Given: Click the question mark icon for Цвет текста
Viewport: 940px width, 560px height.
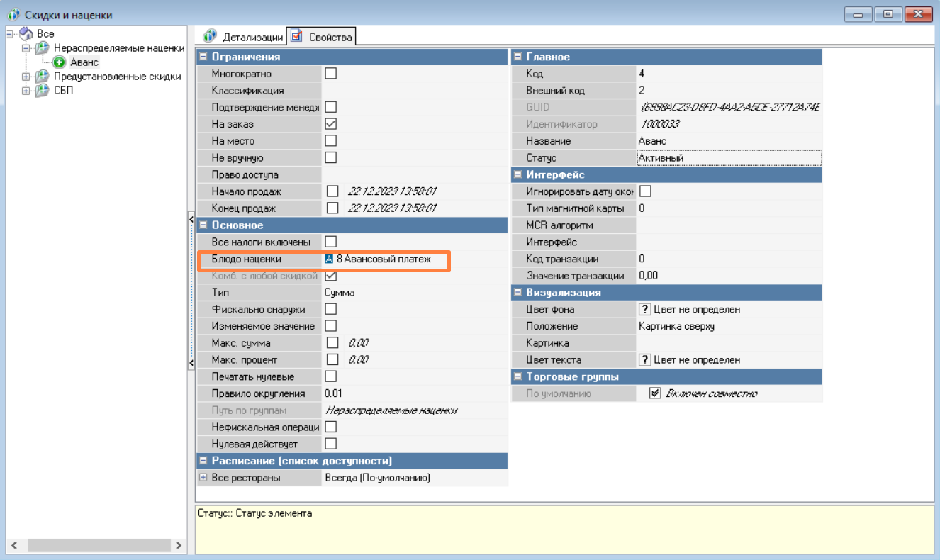Looking at the screenshot, I should 644,360.
